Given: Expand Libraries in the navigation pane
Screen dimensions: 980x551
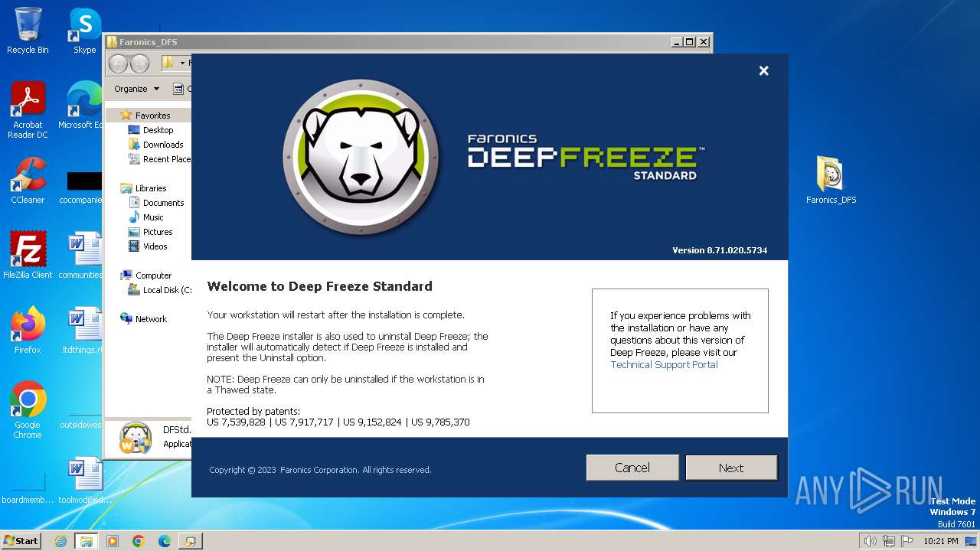Looking at the screenshot, I should [x=151, y=188].
